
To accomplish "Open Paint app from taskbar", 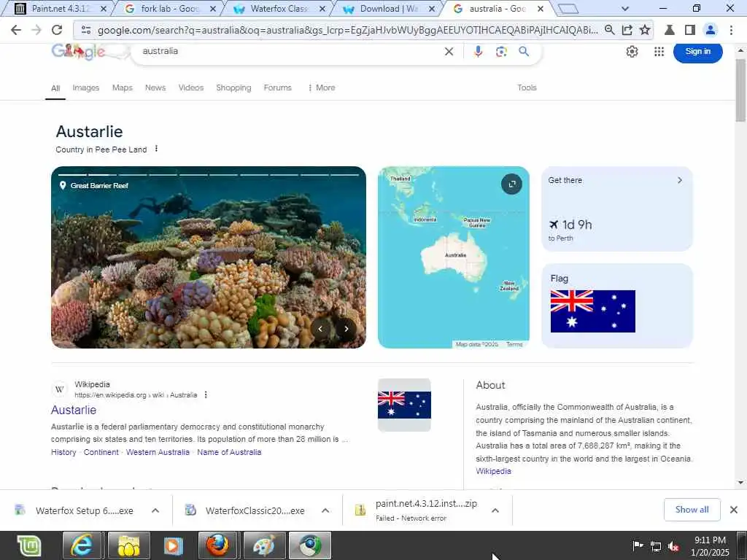I will 264,545.
